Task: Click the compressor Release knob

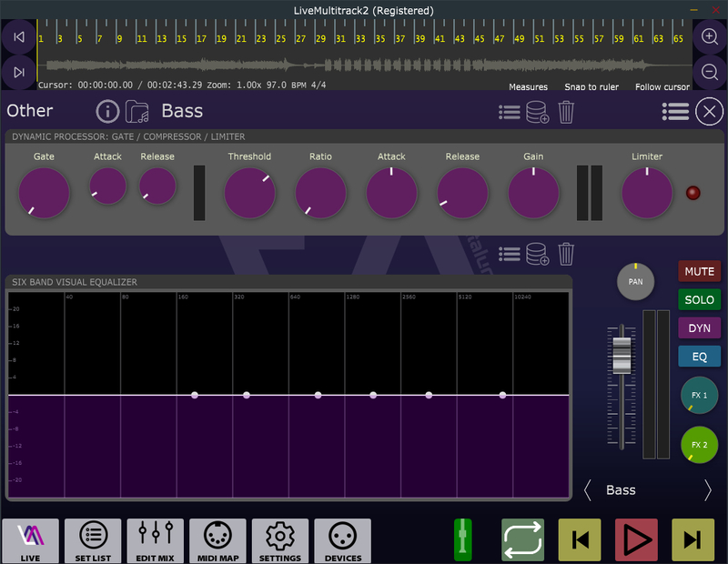Action: pyautogui.click(x=462, y=193)
